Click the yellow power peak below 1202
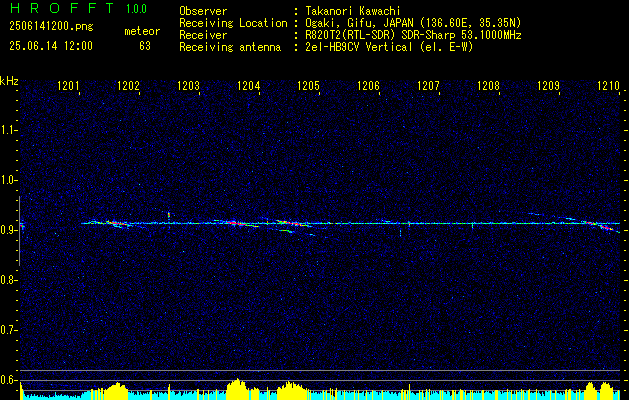The width and height of the screenshot is (629, 400). pos(116,390)
